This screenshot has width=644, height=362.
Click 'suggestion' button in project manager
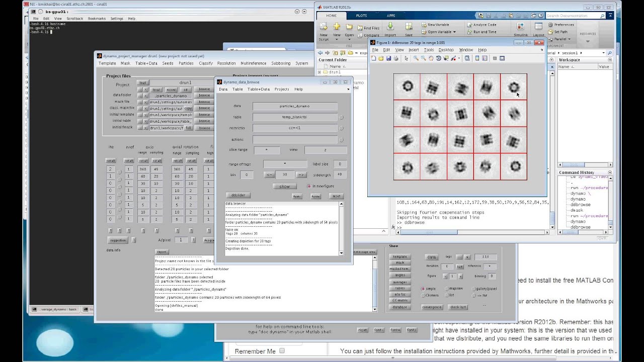point(118,240)
